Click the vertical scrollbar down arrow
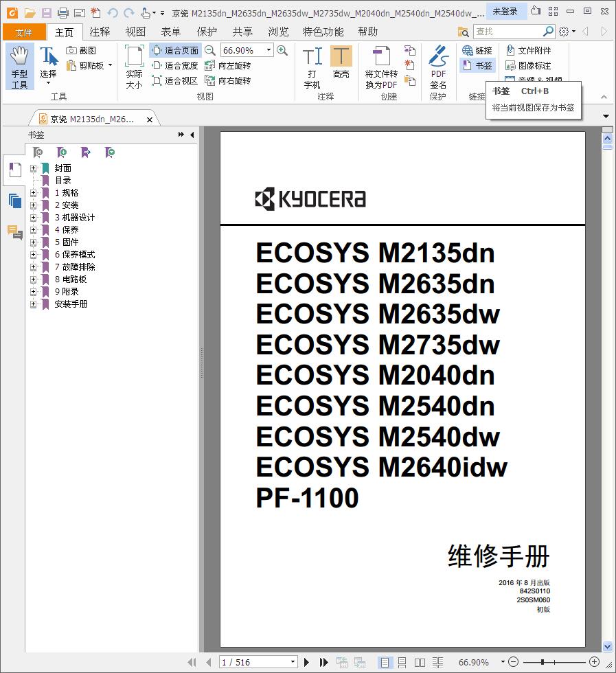Image resolution: width=616 pixels, height=673 pixels. 607,646
